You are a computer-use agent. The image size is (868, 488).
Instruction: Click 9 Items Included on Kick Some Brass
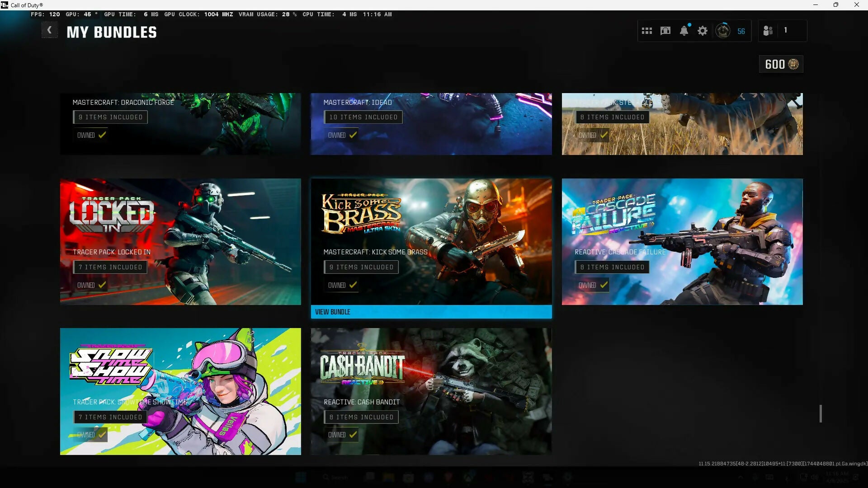point(361,267)
